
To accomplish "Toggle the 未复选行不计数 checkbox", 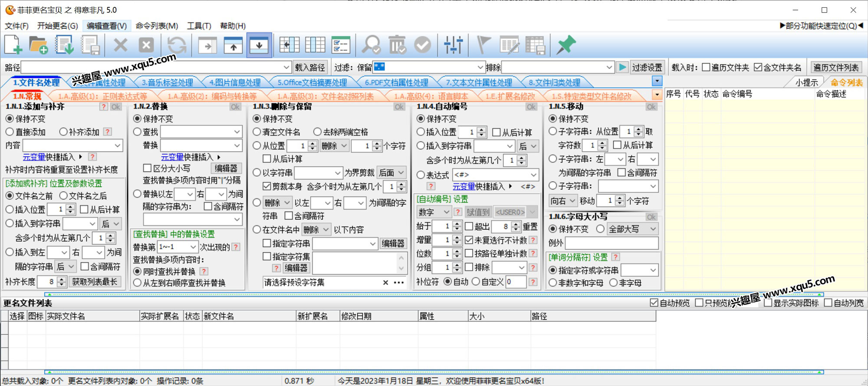I will 469,240.
